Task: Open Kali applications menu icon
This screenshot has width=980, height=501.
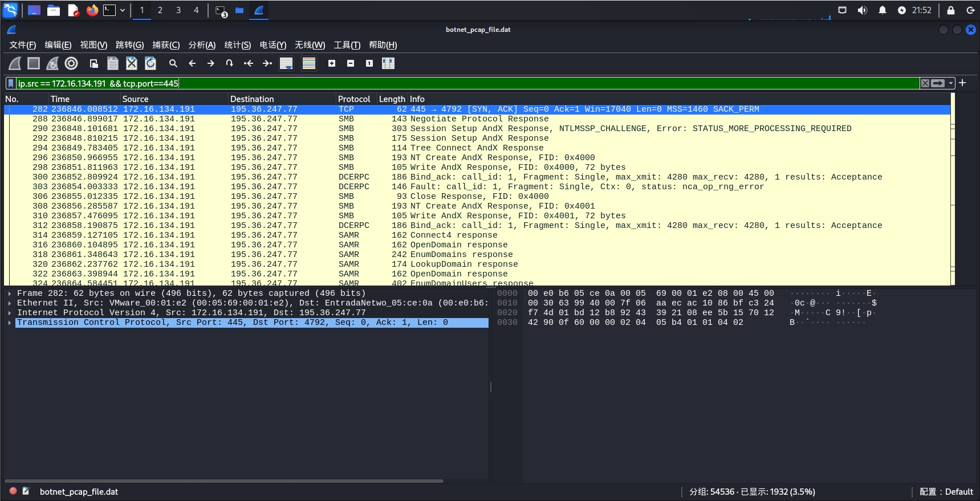Action: pyautogui.click(x=10, y=10)
